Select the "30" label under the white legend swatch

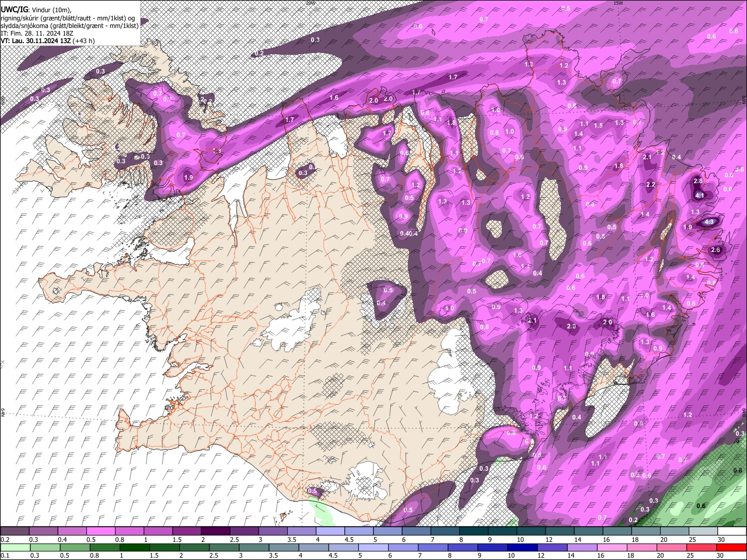[721, 540]
